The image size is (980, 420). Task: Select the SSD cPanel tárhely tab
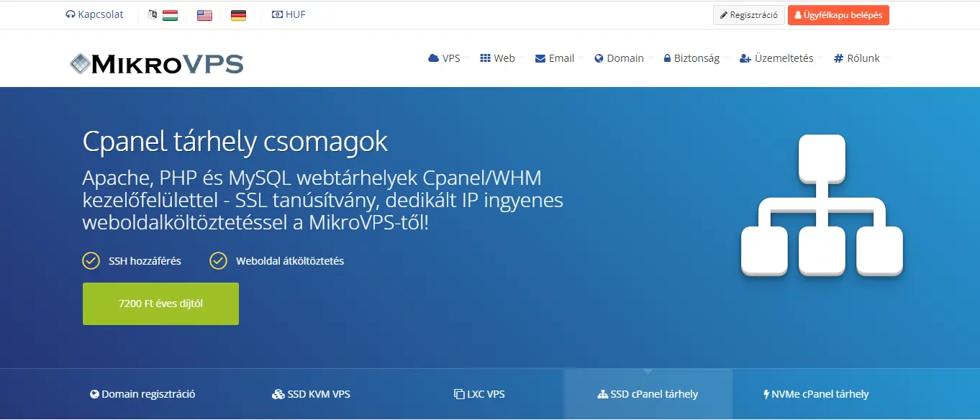click(x=648, y=394)
